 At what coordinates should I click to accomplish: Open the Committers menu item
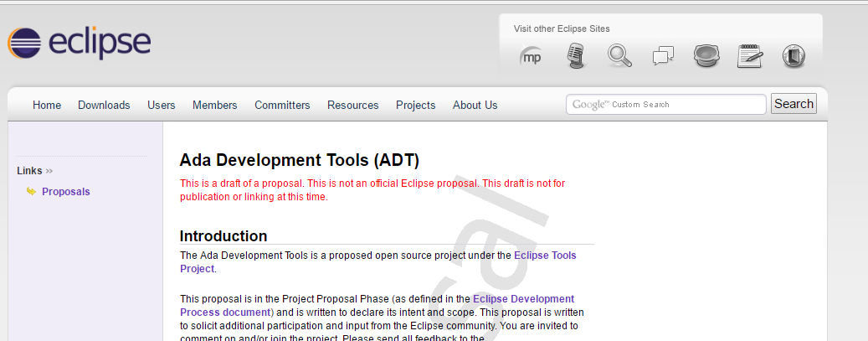[282, 106]
